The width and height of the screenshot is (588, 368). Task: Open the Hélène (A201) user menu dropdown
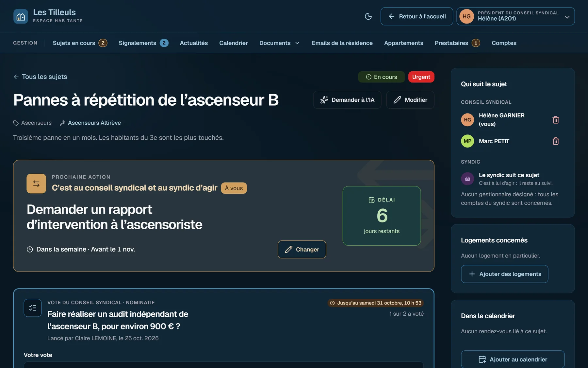pyautogui.click(x=515, y=16)
